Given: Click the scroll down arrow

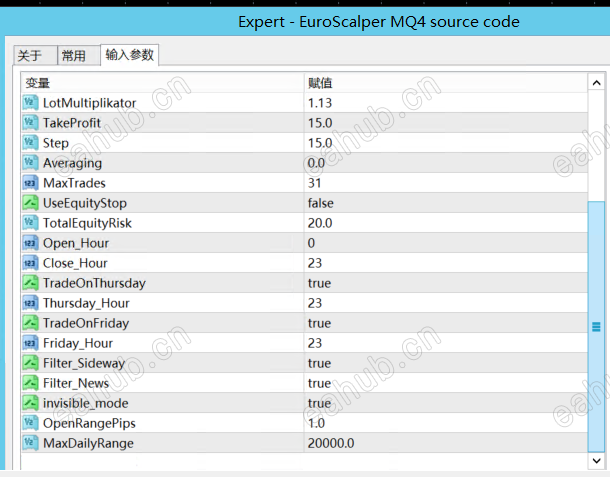Looking at the screenshot, I should 596,461.
